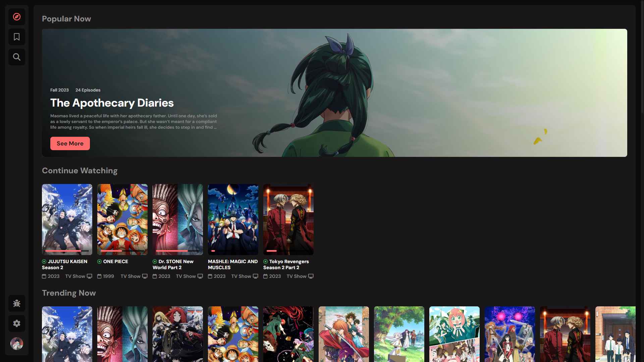Click the user profile avatar

click(x=17, y=343)
